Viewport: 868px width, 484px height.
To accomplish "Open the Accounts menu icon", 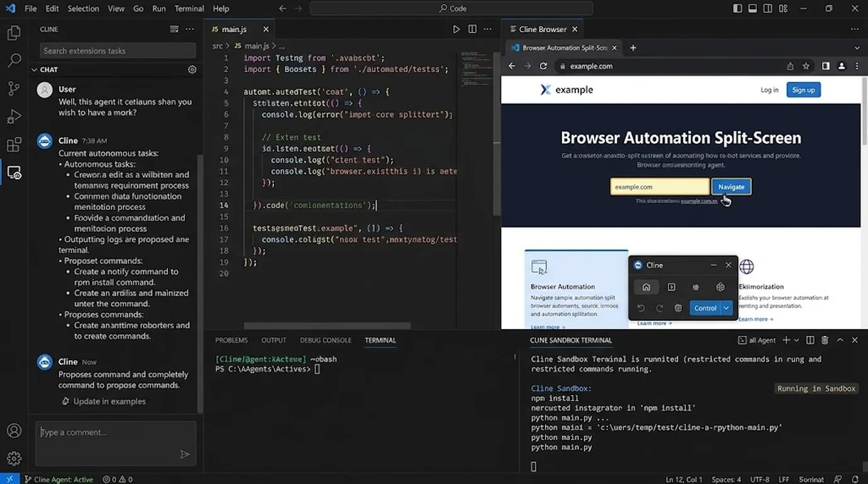I will pyautogui.click(x=14, y=431).
